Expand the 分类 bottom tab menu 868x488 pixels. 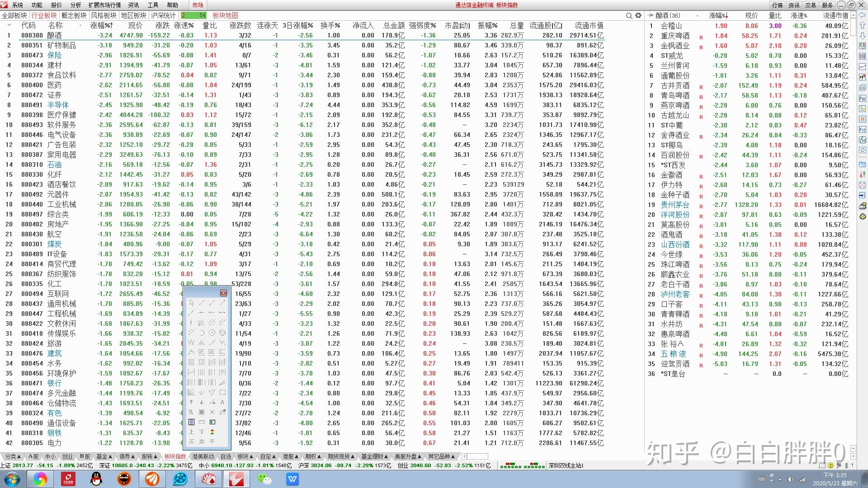(13, 456)
